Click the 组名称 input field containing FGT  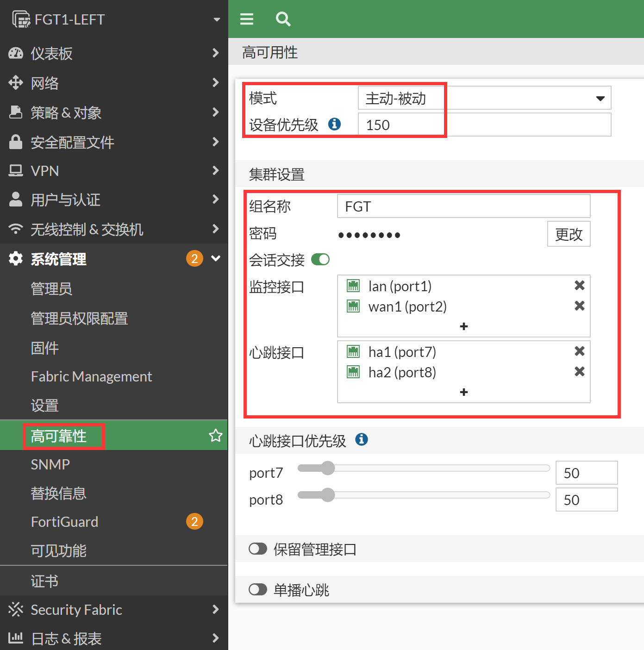coord(463,206)
